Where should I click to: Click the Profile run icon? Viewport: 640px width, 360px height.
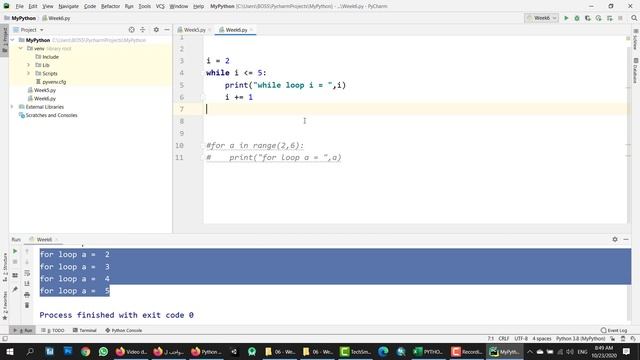pyautogui.click(x=598, y=18)
